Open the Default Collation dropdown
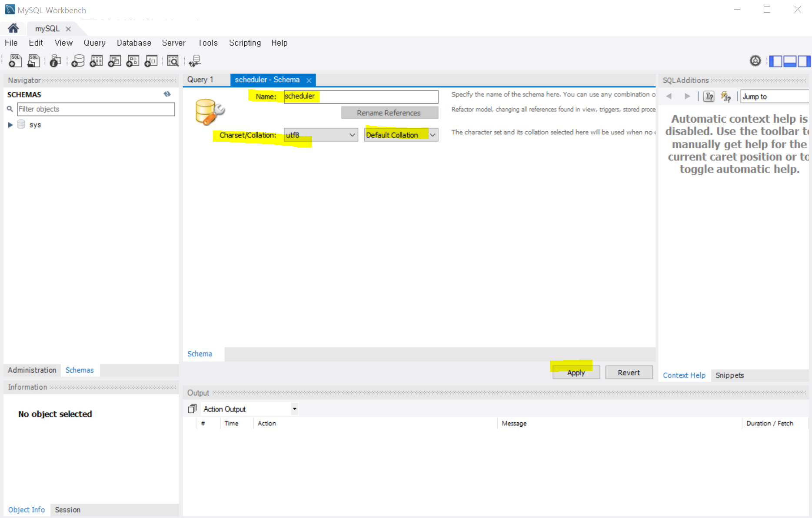This screenshot has width=812, height=518. coord(401,135)
